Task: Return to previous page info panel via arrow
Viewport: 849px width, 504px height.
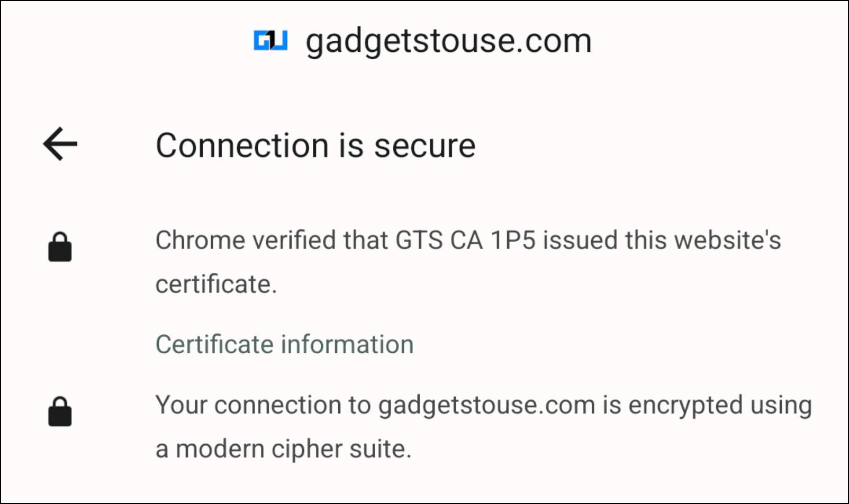Action: pyautogui.click(x=60, y=144)
